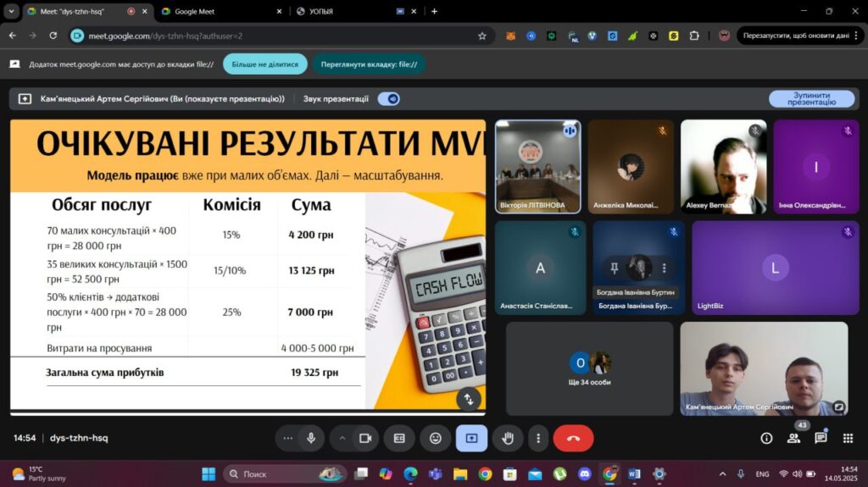Open tile with Ще 34 особи
Viewport: 868px width, 487px height.
(x=589, y=368)
